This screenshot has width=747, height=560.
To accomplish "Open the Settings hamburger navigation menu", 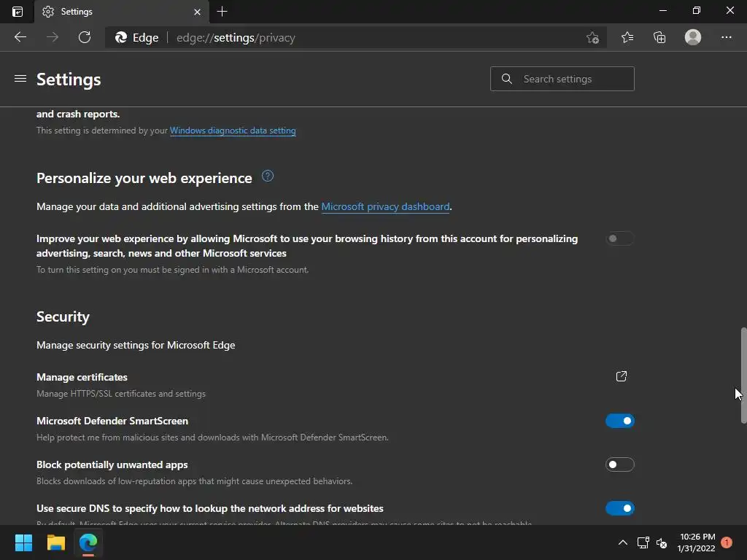I will (20, 79).
